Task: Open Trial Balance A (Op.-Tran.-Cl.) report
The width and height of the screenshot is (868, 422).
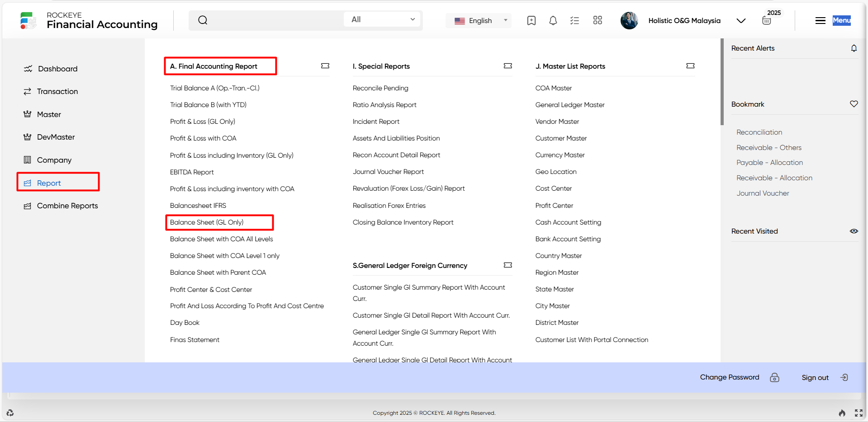Action: (x=215, y=88)
